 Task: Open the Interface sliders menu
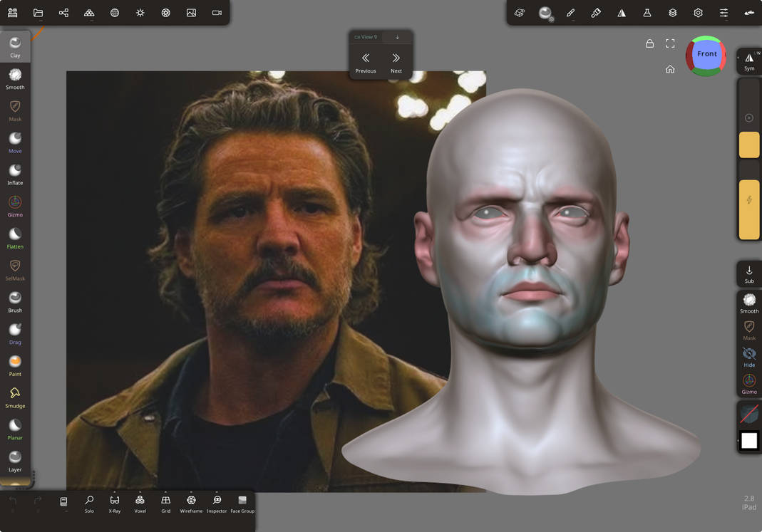[x=724, y=13]
